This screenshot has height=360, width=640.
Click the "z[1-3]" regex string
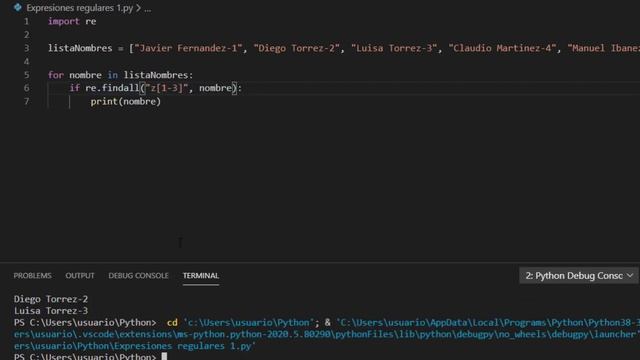tap(167, 88)
